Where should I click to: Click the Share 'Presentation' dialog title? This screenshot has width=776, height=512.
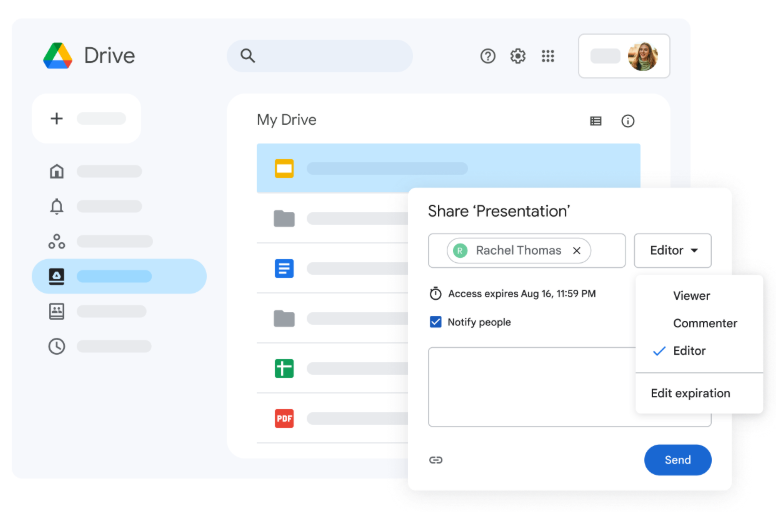click(499, 211)
